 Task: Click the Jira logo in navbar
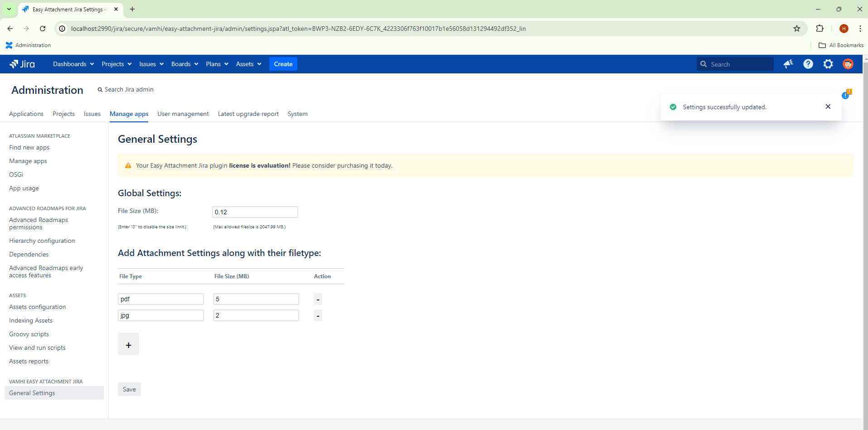[x=22, y=64]
